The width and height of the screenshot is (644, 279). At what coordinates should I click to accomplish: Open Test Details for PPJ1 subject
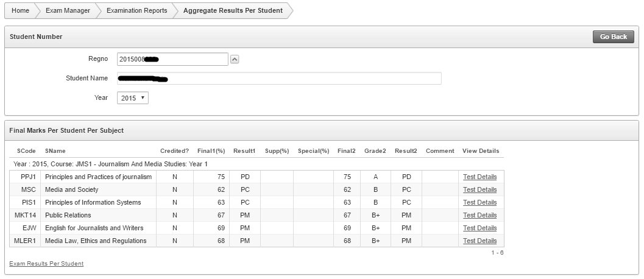(479, 177)
